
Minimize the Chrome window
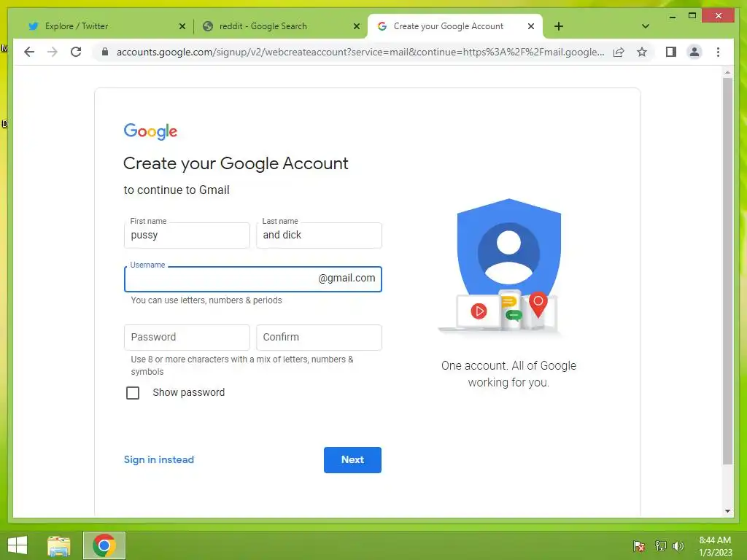click(x=672, y=16)
